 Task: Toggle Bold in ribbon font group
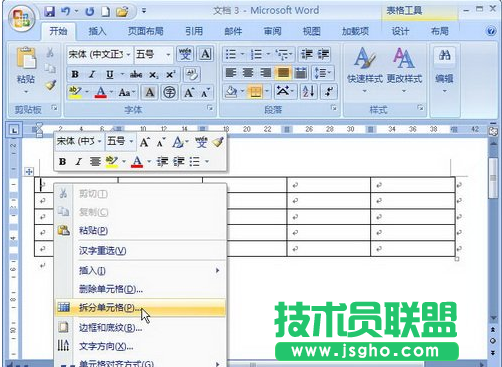[75, 74]
